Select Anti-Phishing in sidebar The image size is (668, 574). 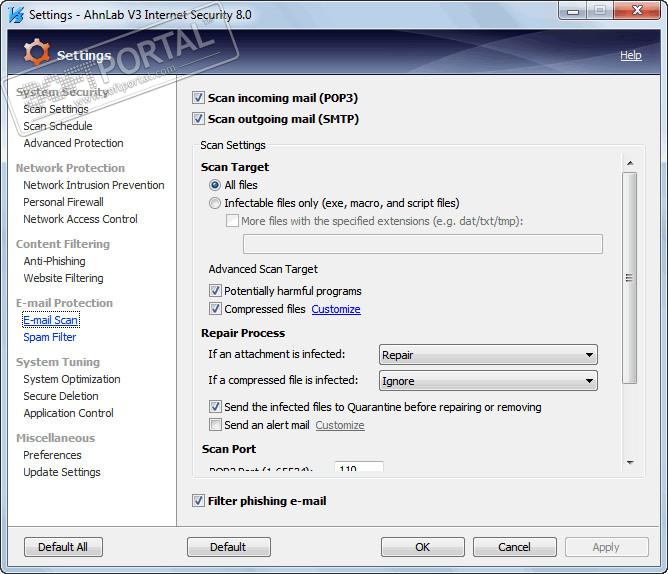(x=54, y=261)
